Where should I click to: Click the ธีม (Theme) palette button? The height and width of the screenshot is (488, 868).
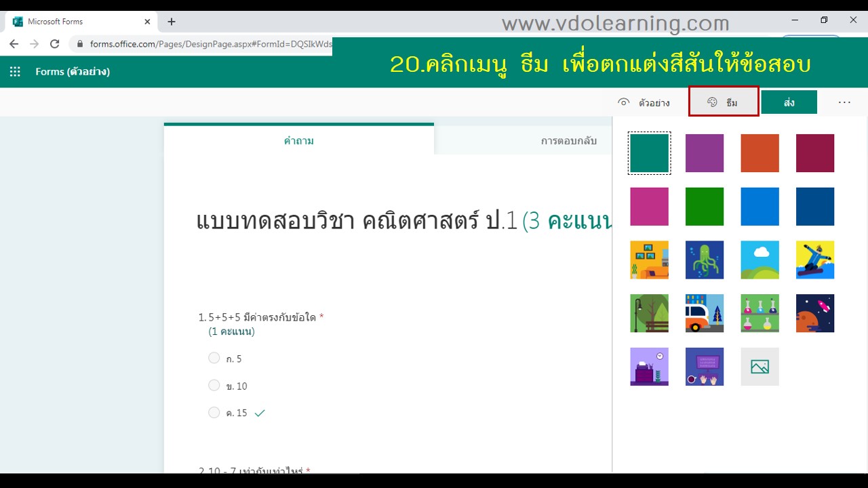point(723,102)
